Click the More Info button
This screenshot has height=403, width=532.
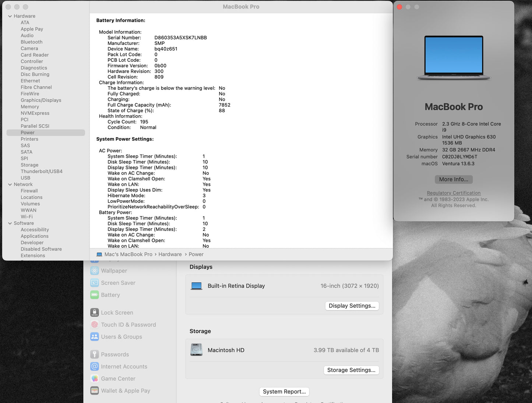tap(454, 179)
